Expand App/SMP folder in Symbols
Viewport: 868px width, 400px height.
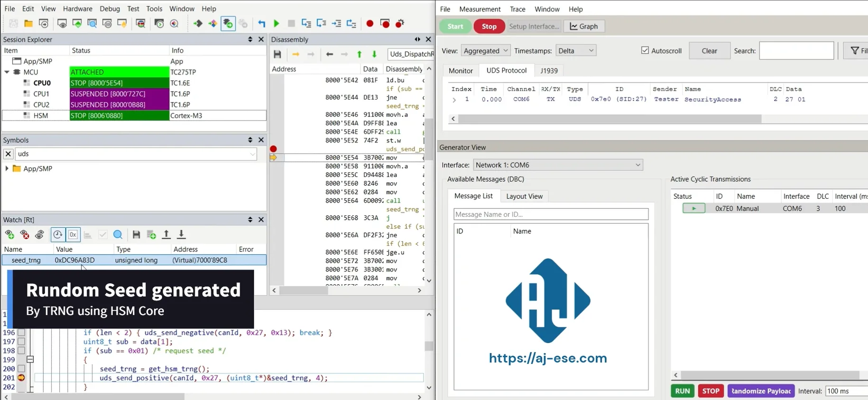(7, 168)
